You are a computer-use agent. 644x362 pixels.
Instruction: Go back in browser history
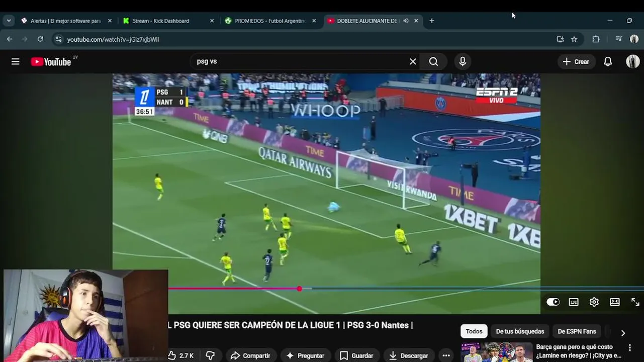click(x=10, y=39)
